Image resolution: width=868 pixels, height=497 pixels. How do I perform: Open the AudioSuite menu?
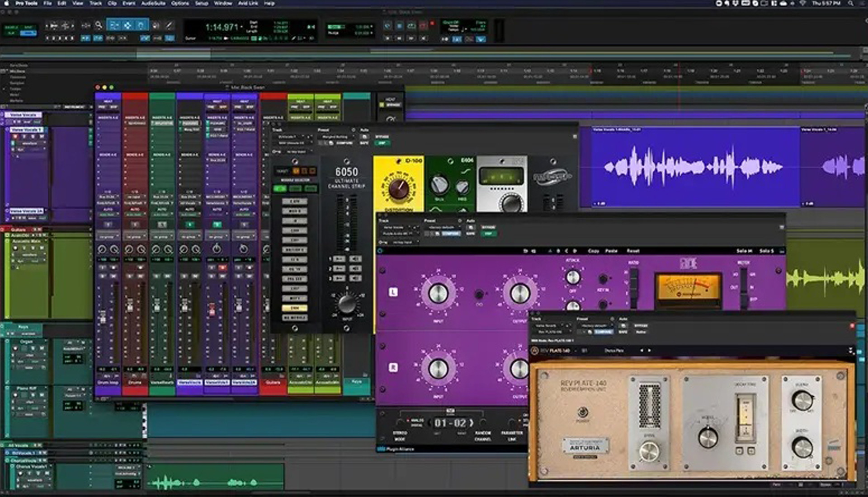[153, 3]
